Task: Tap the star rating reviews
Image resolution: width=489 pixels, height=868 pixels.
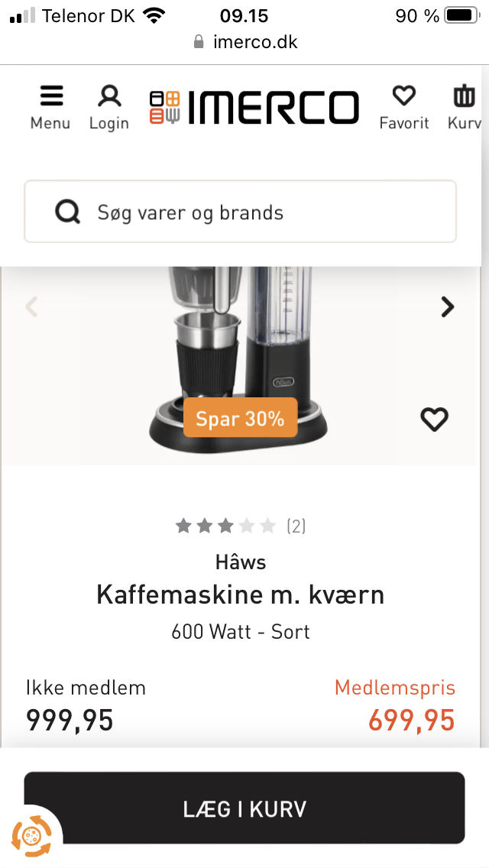Action: tap(240, 526)
